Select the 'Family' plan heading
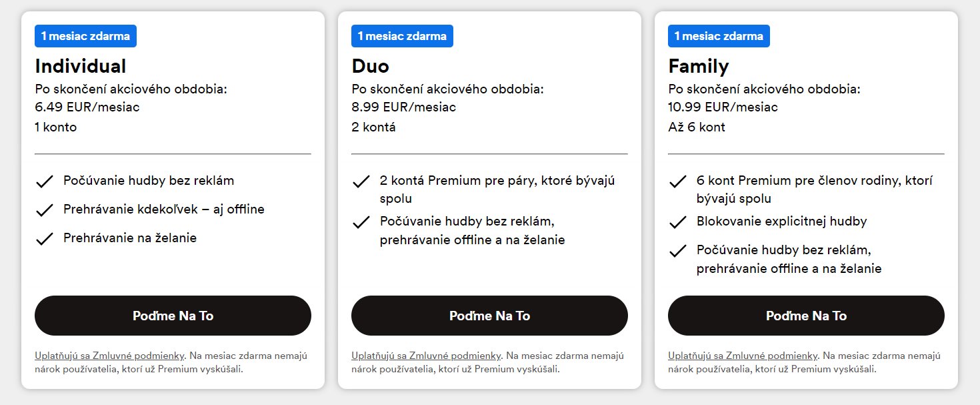The height and width of the screenshot is (405, 980). click(698, 66)
